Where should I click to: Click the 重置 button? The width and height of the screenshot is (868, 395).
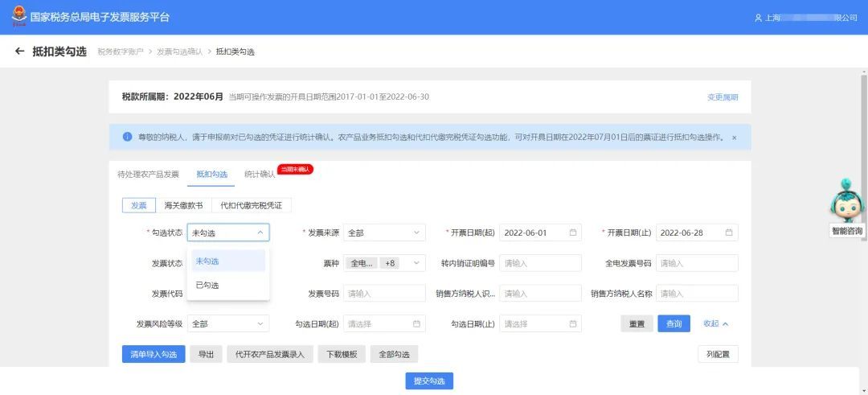click(x=637, y=323)
